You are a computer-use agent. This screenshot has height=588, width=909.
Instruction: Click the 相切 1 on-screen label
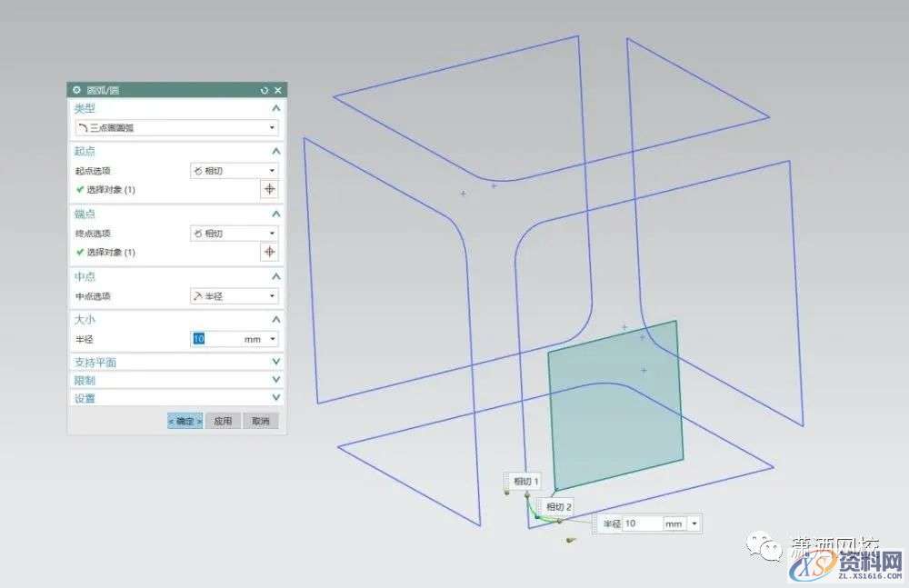coord(525,481)
